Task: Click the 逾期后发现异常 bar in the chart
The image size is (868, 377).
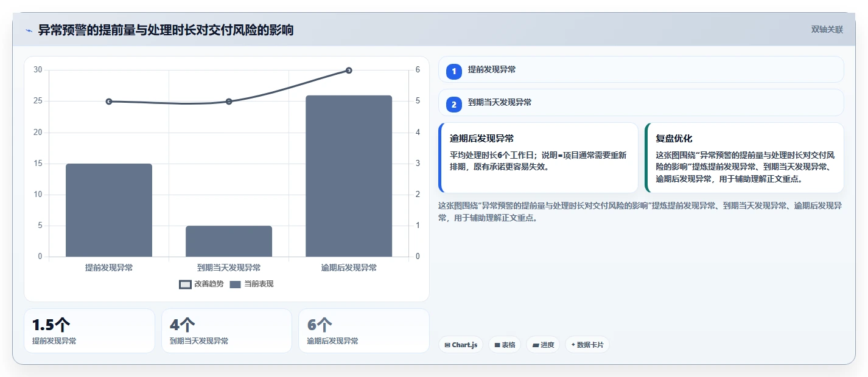Action: (349, 176)
